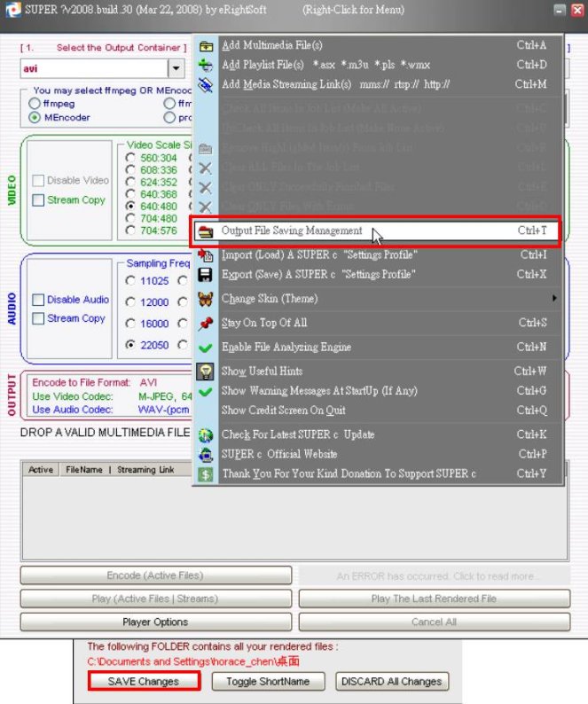588x704 pixels.
Task: Click the green checkmark beside Enable File Analyzing Engine
Action: 206,348
